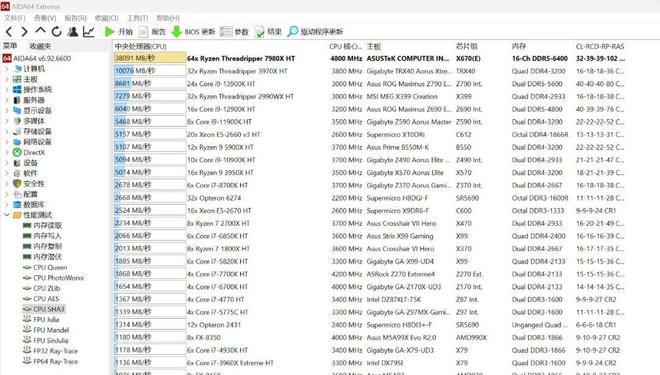The image size is (660, 375).
Task: Select the 安全性 security shield icon
Action: point(17,184)
